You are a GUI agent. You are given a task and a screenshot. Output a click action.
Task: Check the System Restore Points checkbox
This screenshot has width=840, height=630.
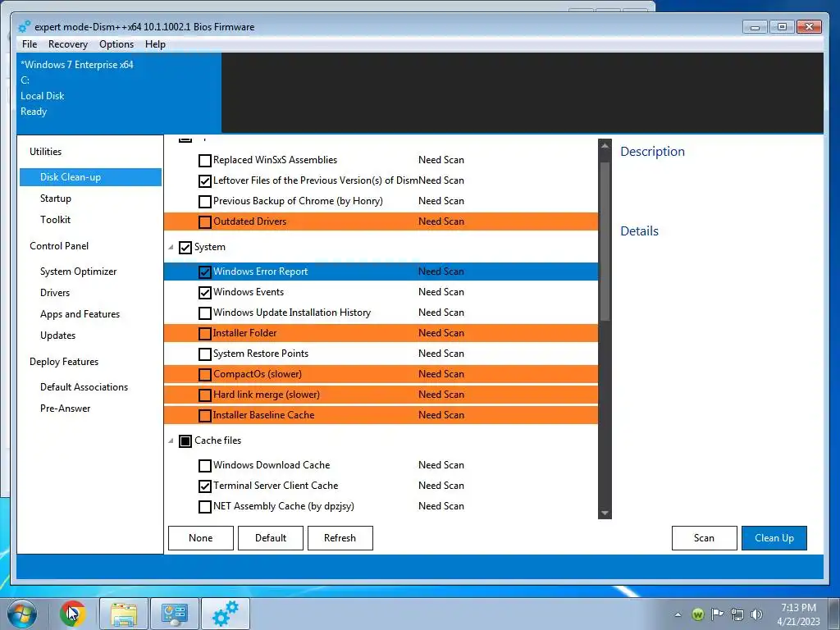point(204,354)
